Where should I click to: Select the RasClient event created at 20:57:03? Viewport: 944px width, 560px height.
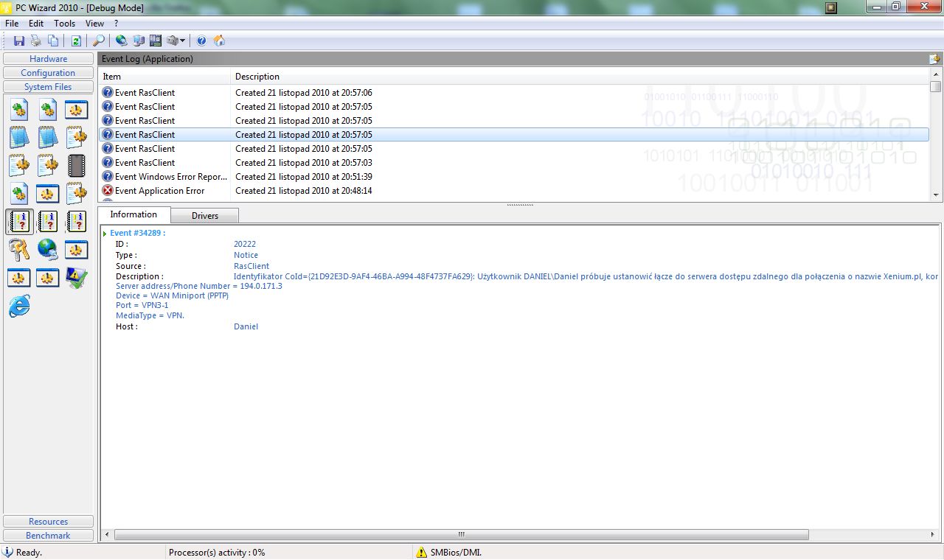click(514, 163)
